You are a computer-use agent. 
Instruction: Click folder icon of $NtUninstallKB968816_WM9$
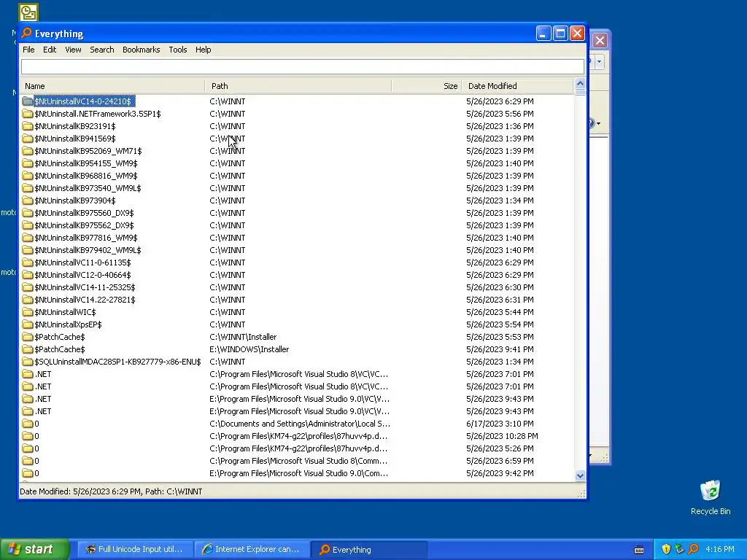28,176
